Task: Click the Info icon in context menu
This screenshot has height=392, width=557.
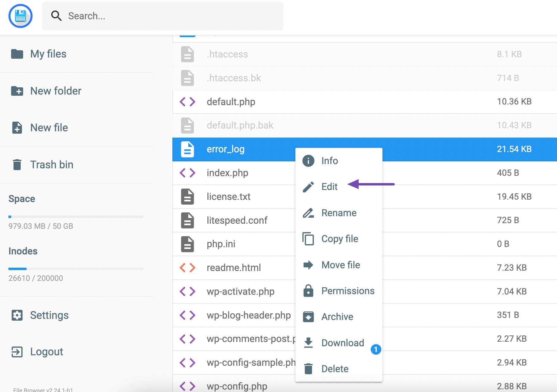Action: pyautogui.click(x=308, y=161)
